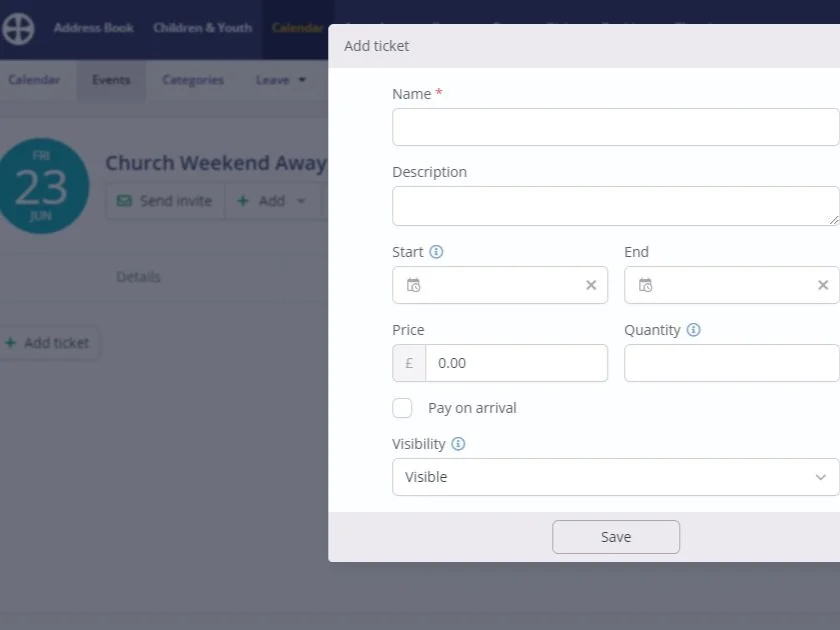Click the Add ticket button on the event page

(50, 343)
